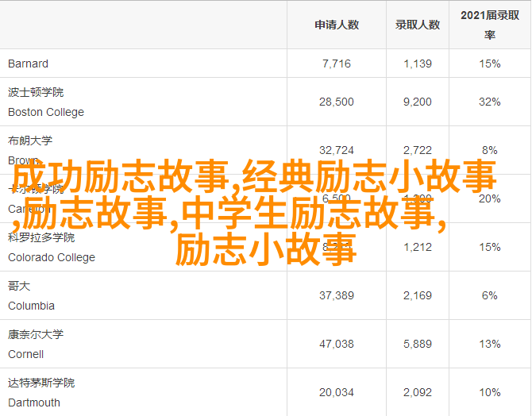Select the Colorado College English name
Image resolution: width=532 pixels, height=416 pixels.
52,257
